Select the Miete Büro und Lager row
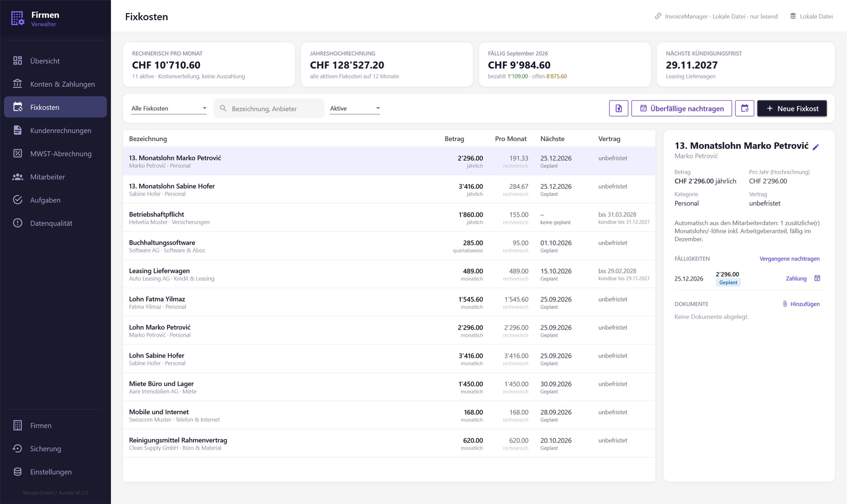 389,387
